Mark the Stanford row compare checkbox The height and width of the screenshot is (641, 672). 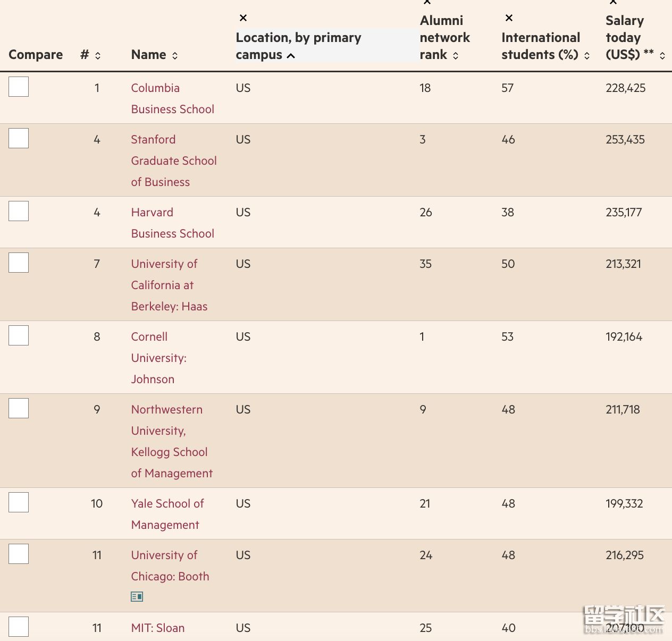point(19,138)
